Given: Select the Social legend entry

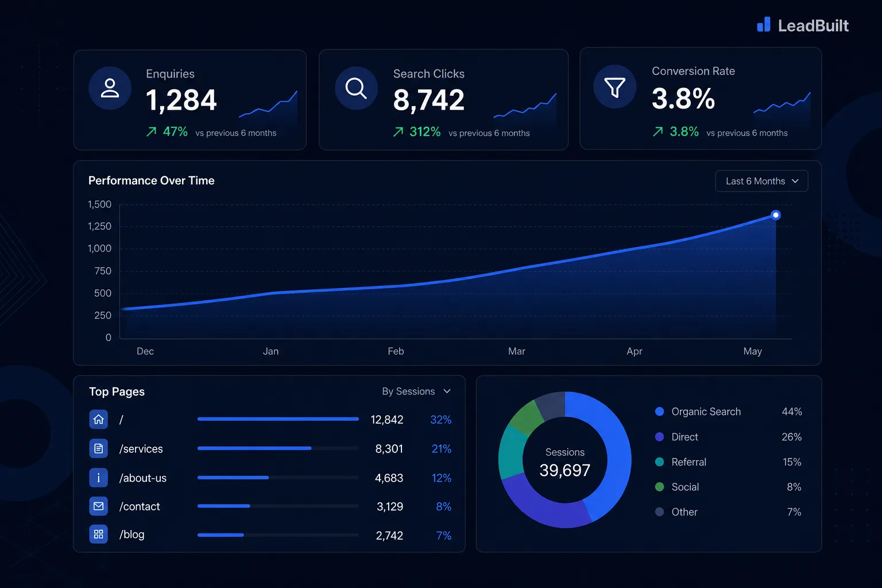Looking at the screenshot, I should coord(728,487).
